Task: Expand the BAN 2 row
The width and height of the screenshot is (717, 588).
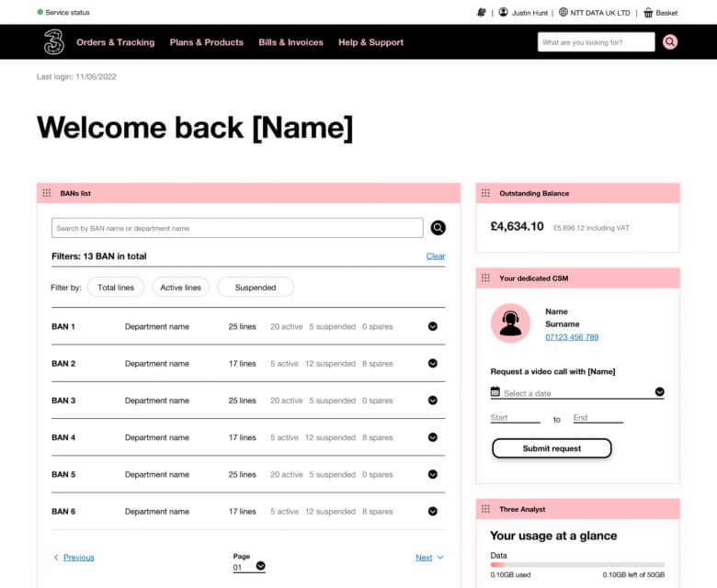Action: click(433, 363)
